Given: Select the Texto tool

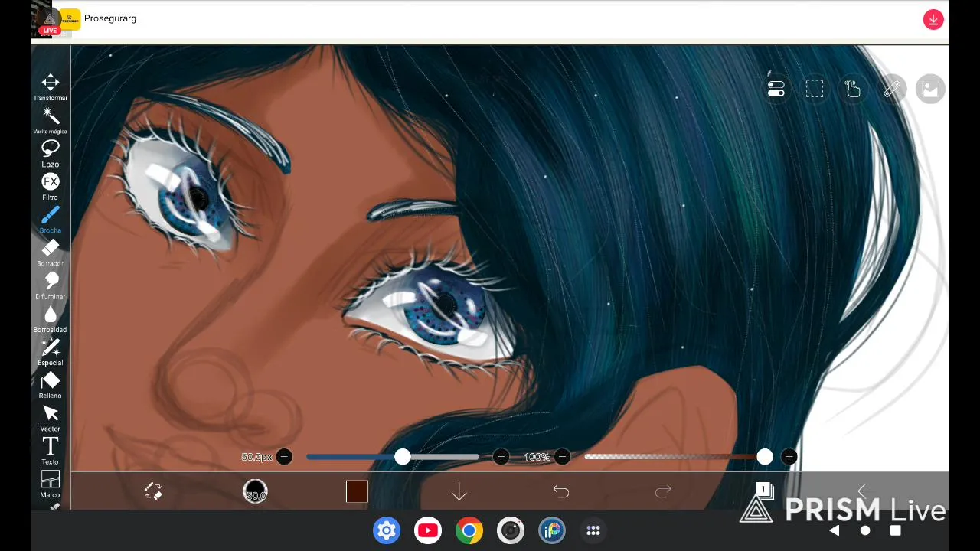Looking at the screenshot, I should tap(51, 451).
